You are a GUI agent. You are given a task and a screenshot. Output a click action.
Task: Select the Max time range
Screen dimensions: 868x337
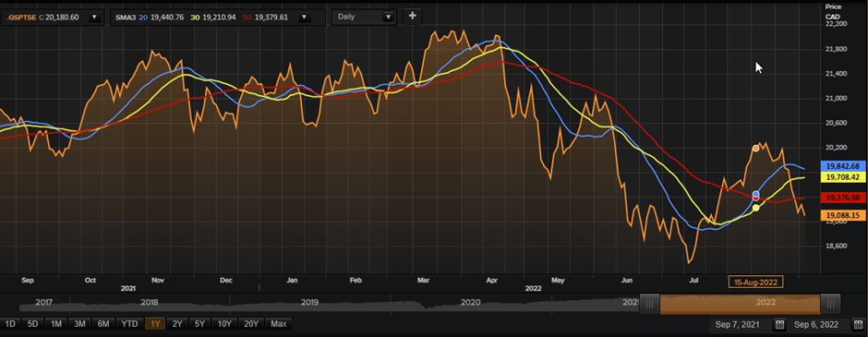pos(279,324)
